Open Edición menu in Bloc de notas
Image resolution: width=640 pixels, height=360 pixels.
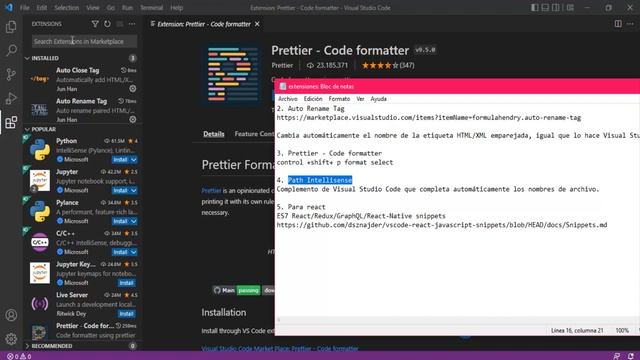313,99
